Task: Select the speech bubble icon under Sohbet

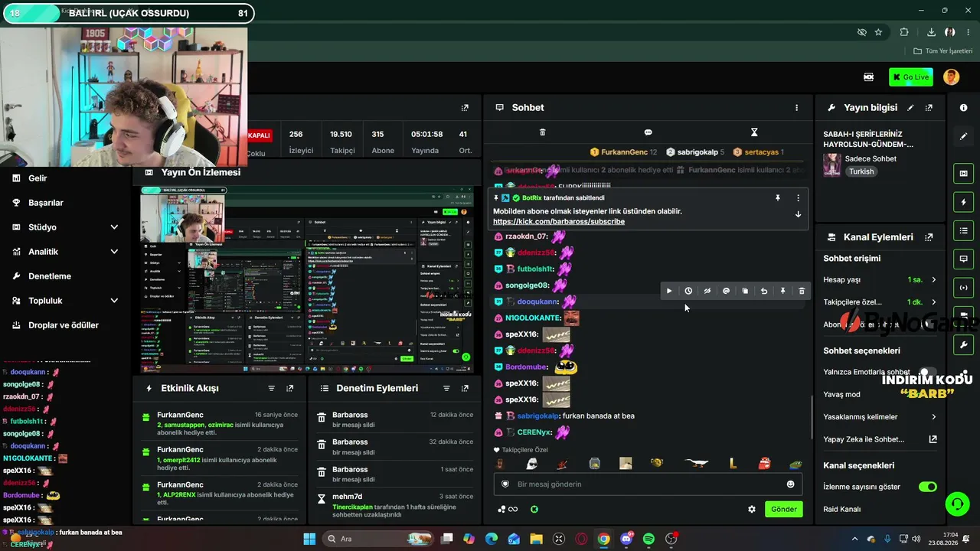Action: coord(648,132)
